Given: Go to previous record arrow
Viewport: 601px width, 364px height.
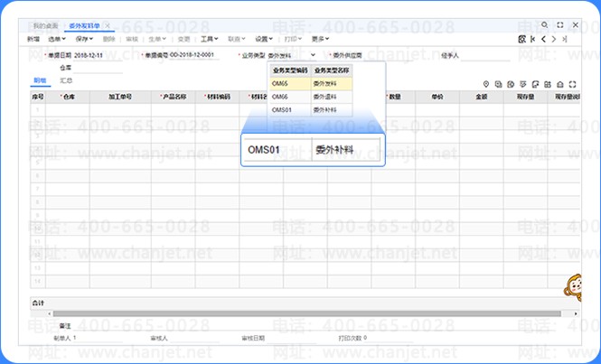Looking at the screenshot, I should pyautogui.click(x=543, y=39).
